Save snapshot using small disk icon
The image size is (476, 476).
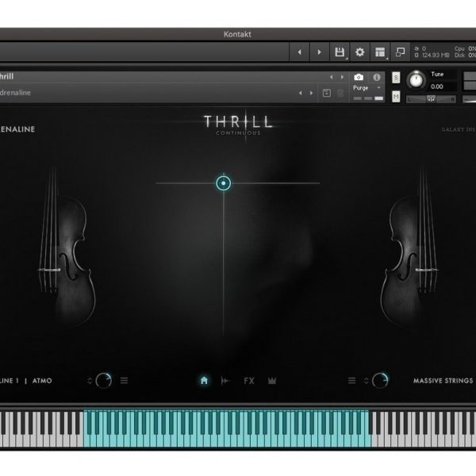(327, 93)
